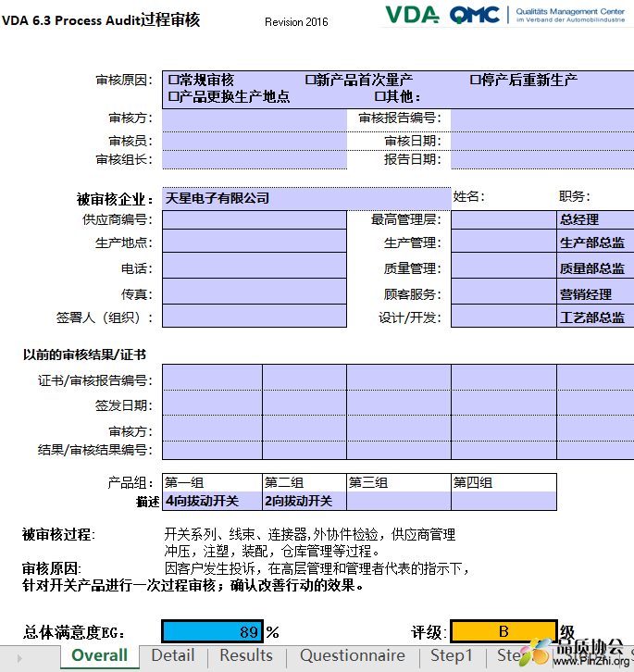Select the 第二组 product group header
Viewport: 634px width, 672px height.
305,482
